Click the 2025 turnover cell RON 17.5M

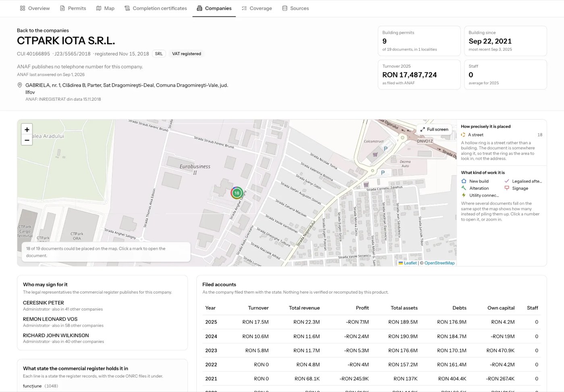(x=255, y=322)
